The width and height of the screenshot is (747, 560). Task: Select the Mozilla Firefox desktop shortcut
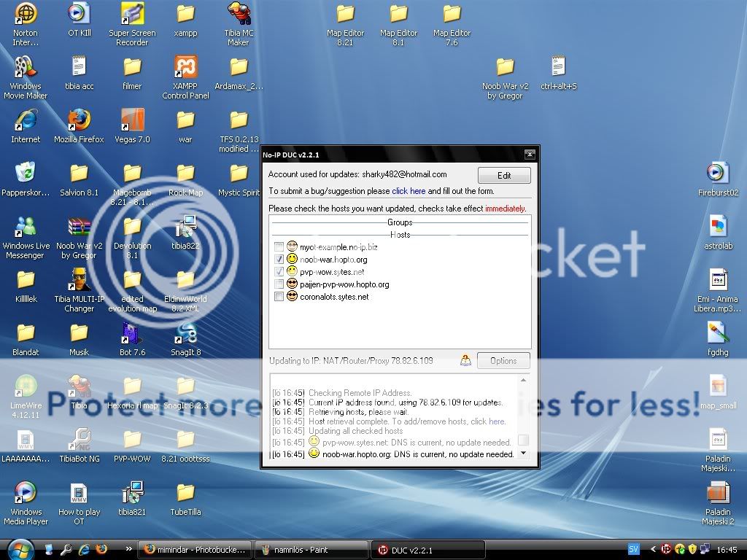click(79, 125)
